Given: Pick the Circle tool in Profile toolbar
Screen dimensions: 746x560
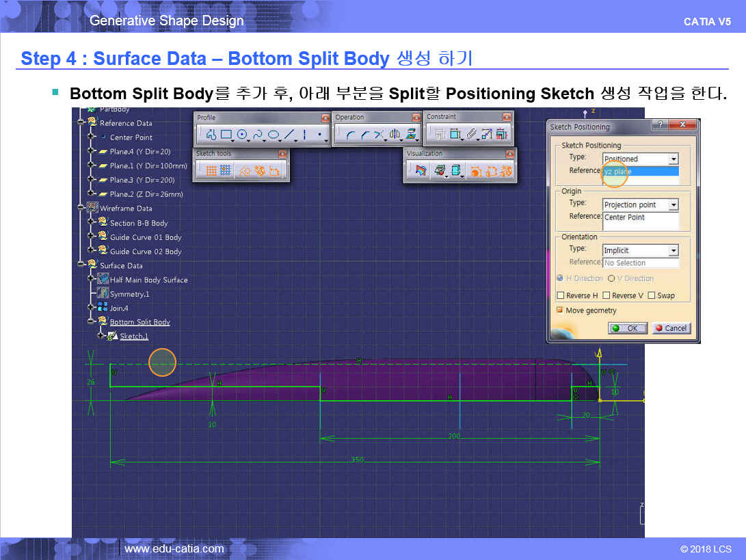Looking at the screenshot, I should 242,135.
